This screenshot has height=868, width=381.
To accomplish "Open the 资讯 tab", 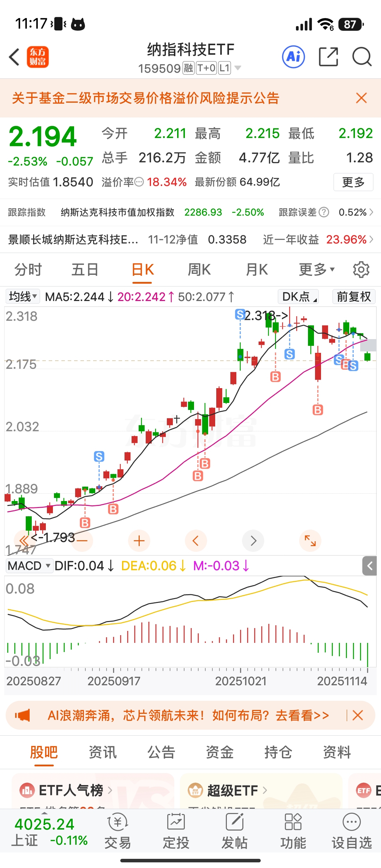I will (102, 752).
